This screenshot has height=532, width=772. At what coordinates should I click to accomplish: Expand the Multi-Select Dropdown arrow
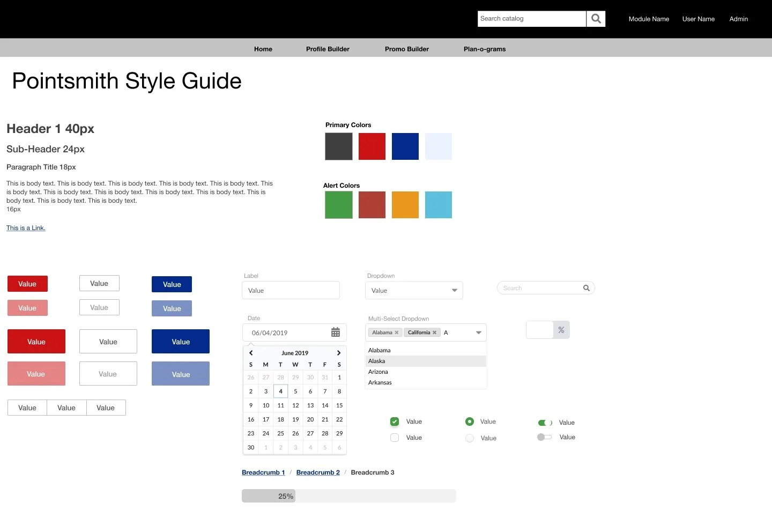[x=479, y=332]
